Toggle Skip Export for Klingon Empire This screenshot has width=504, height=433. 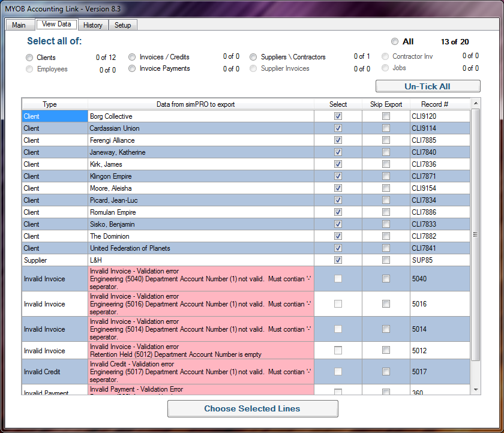click(x=386, y=176)
